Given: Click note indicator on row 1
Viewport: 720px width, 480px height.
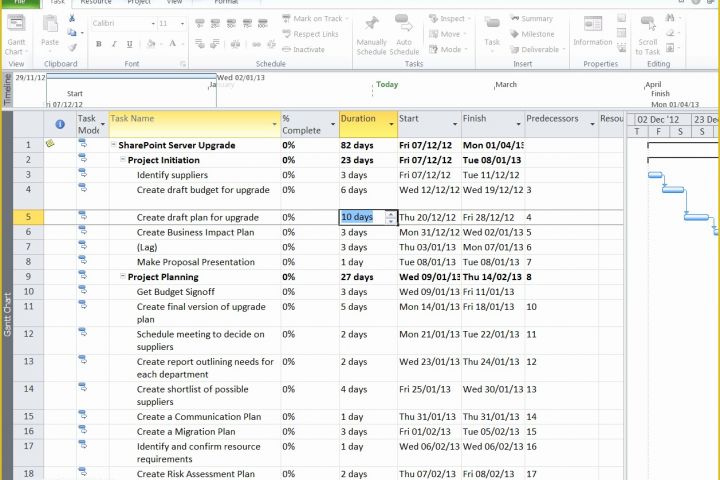Looking at the screenshot, I should click(x=50, y=144).
